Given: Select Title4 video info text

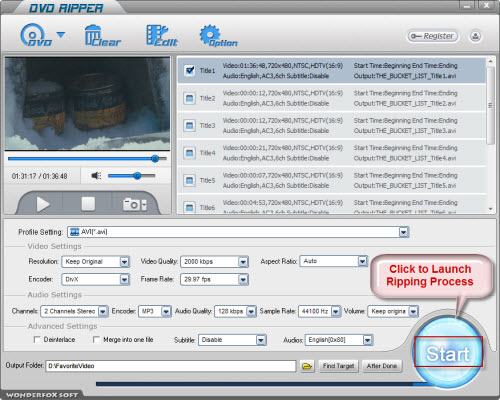Looking at the screenshot, I should (283, 148).
